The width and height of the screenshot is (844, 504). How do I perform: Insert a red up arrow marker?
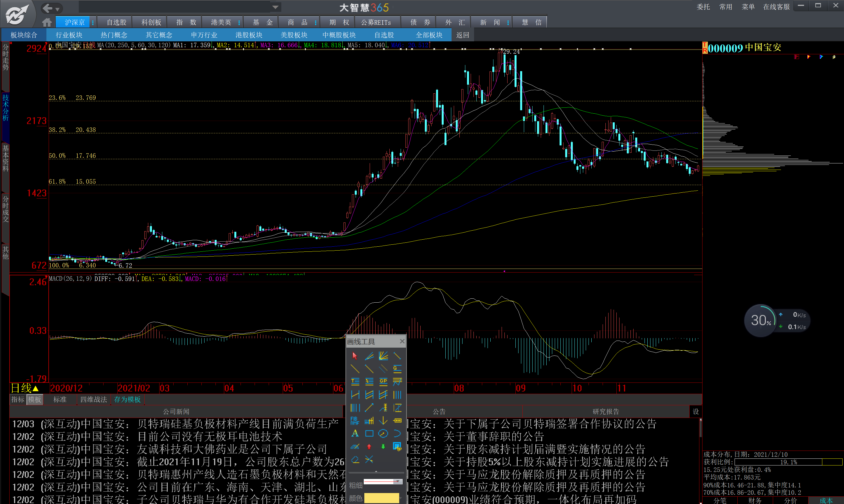pyautogui.click(x=369, y=446)
